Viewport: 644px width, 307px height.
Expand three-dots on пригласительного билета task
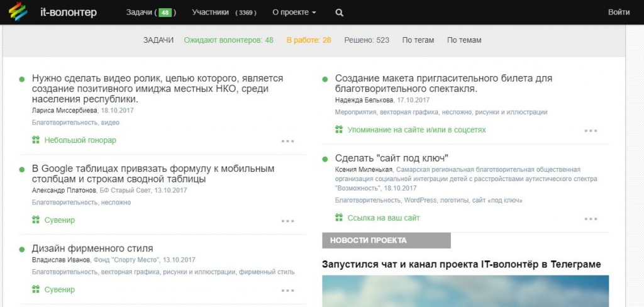coord(591,131)
